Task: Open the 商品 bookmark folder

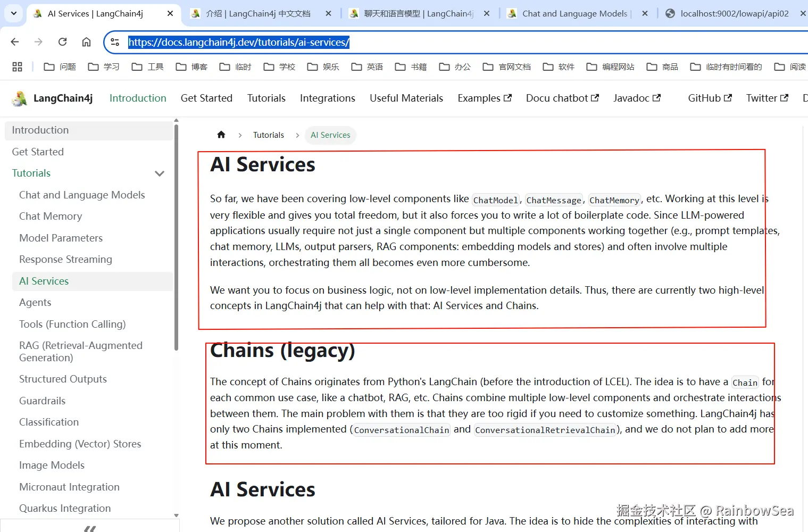Action: point(662,66)
